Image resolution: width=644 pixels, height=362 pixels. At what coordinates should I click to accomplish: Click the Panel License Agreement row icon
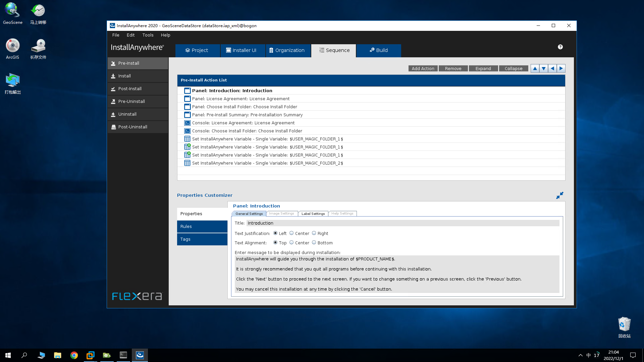[187, 99]
